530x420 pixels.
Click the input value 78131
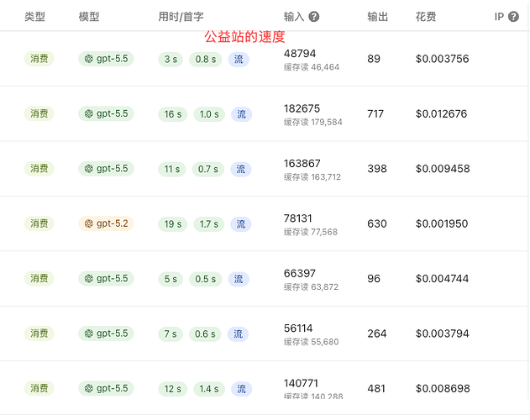(298, 218)
